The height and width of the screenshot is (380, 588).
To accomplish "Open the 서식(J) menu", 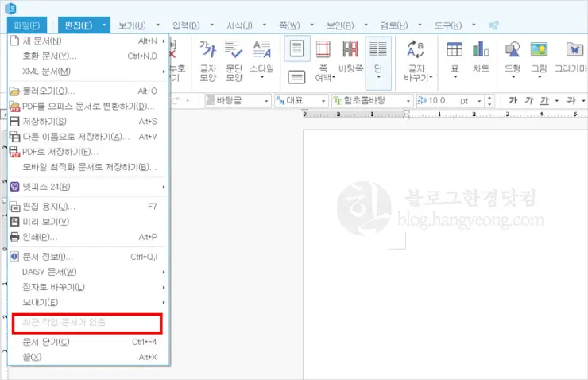I will coord(239,25).
